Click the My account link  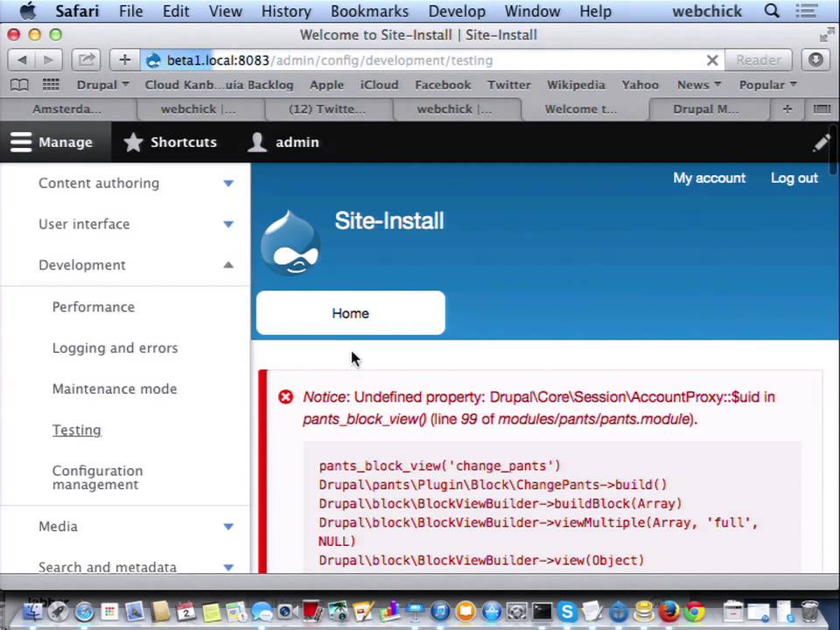click(709, 178)
